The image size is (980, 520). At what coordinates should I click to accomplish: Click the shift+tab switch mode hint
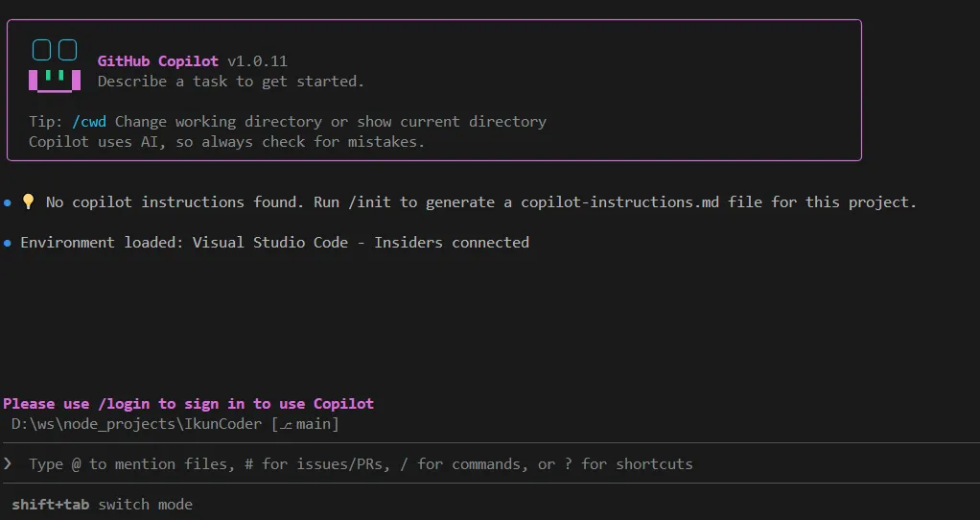[102, 505]
